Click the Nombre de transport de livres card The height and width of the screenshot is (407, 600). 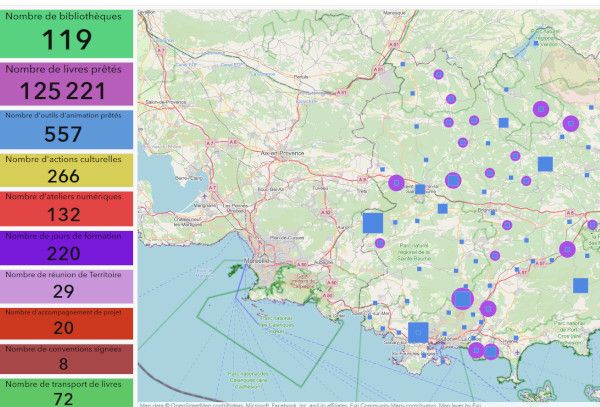coord(67,392)
